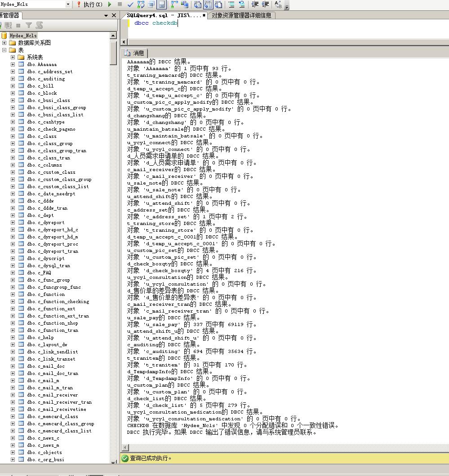449x476 pixels.
Task: Click the 查询已成功执行 status message
Action: click(151, 458)
